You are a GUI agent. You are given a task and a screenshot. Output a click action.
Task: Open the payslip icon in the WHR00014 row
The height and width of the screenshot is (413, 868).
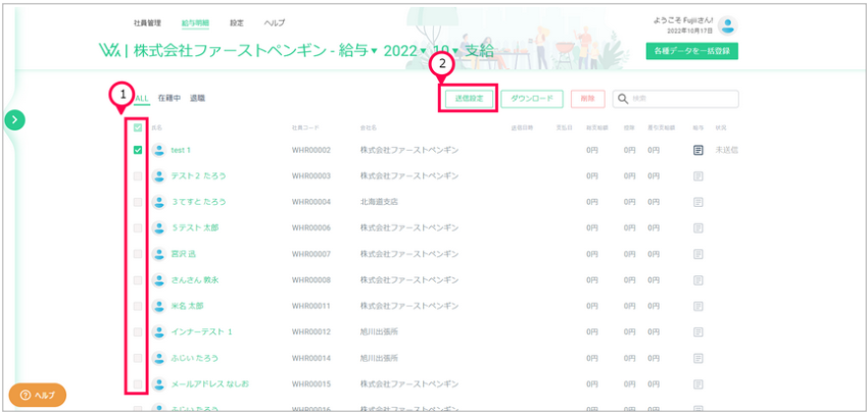point(698,358)
